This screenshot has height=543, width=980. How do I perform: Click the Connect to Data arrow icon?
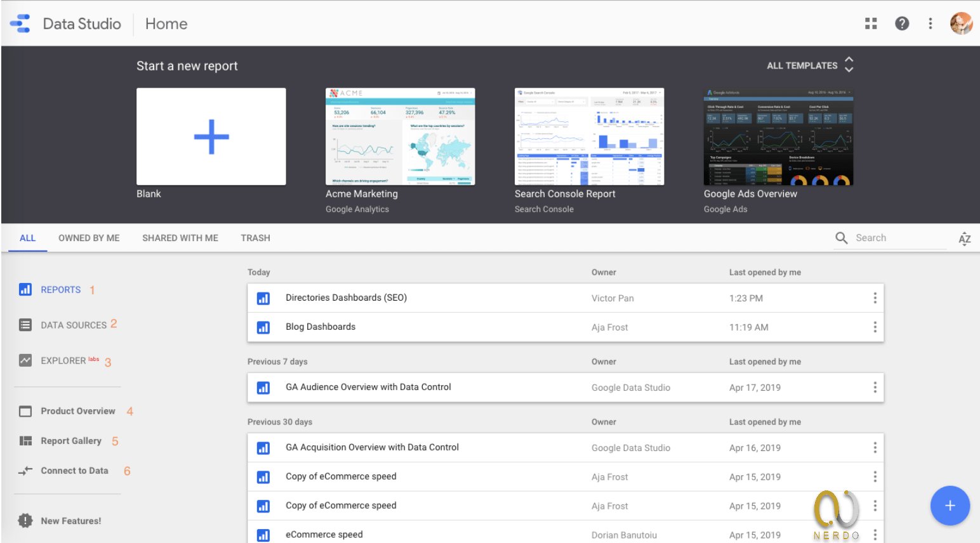click(x=25, y=471)
